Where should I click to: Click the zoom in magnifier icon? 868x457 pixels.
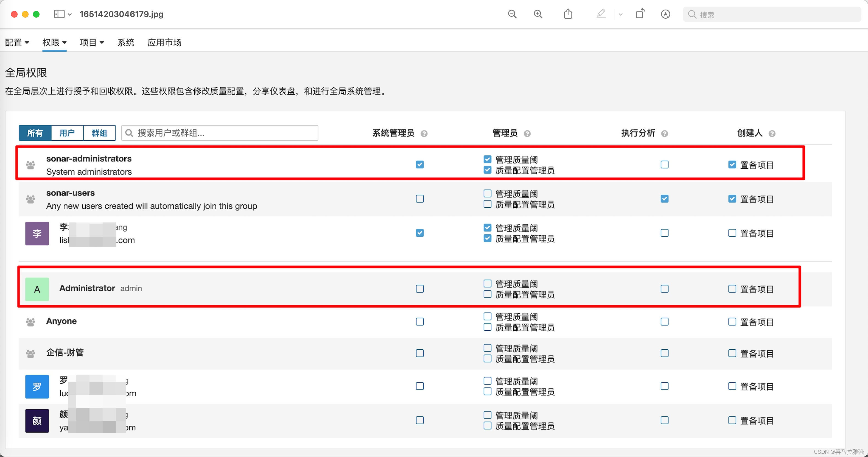[x=539, y=14]
